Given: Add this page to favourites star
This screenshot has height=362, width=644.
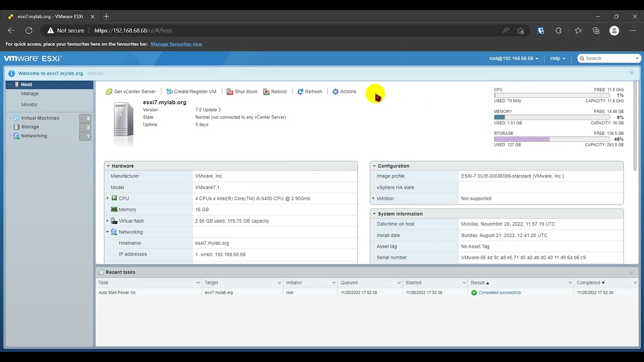Looking at the screenshot, I should (x=521, y=31).
